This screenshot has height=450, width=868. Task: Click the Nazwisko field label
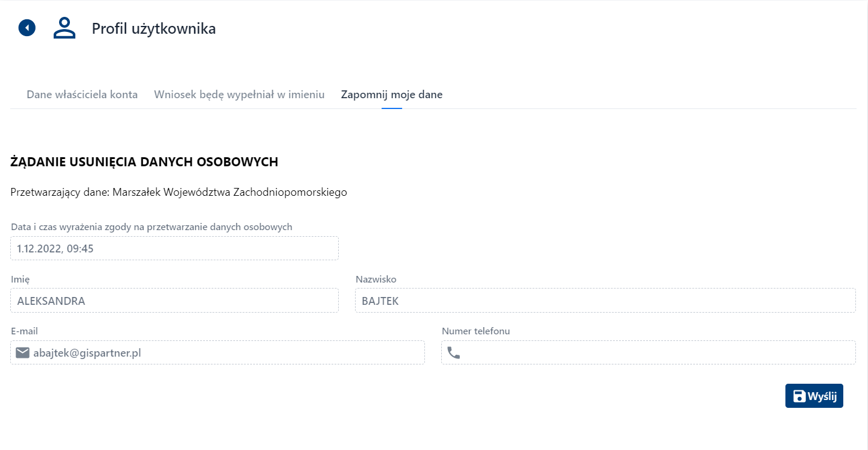click(x=376, y=279)
